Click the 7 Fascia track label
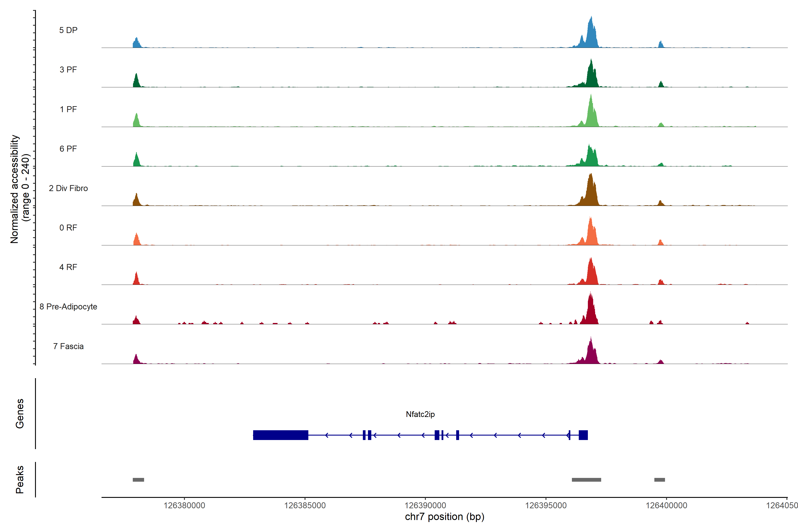The height and width of the screenshot is (532, 798). (x=68, y=346)
